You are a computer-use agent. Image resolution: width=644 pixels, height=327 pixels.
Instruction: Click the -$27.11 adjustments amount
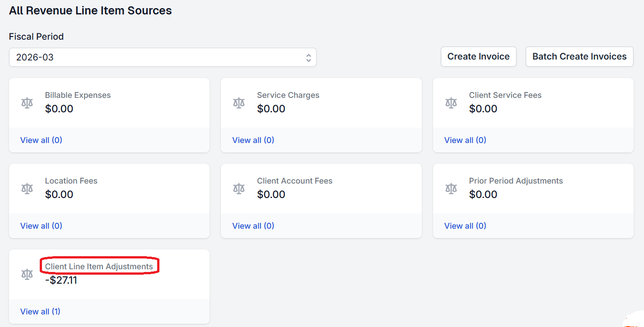point(61,280)
